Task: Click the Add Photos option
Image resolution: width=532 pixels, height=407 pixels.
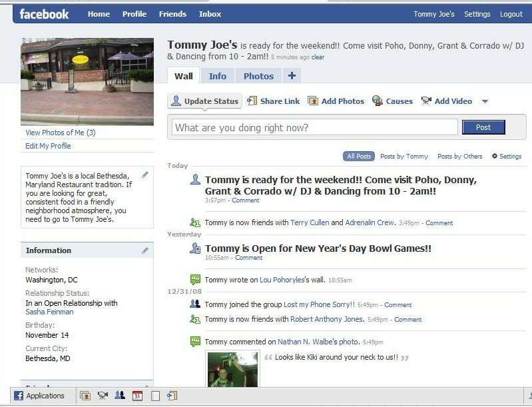Action: 336,101
